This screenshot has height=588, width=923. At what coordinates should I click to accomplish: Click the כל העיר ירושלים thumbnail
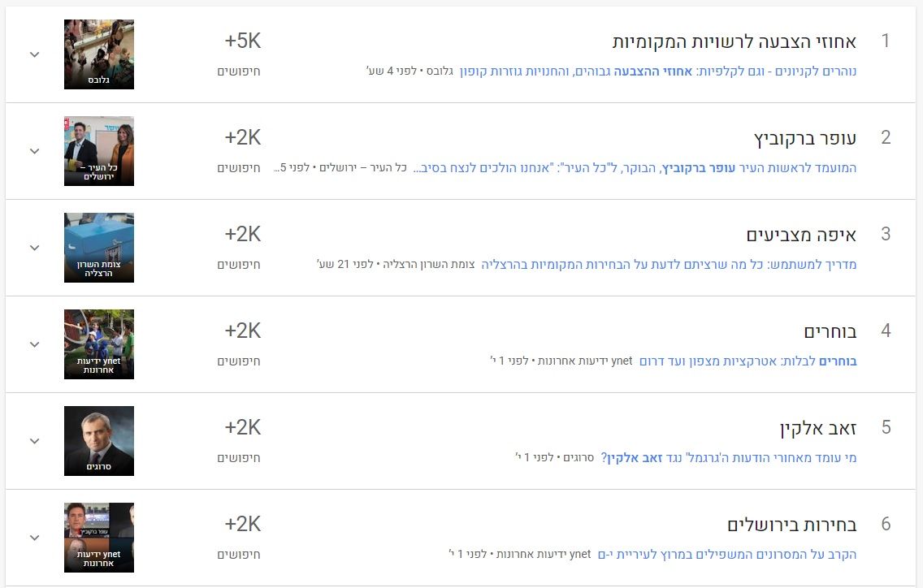99,150
